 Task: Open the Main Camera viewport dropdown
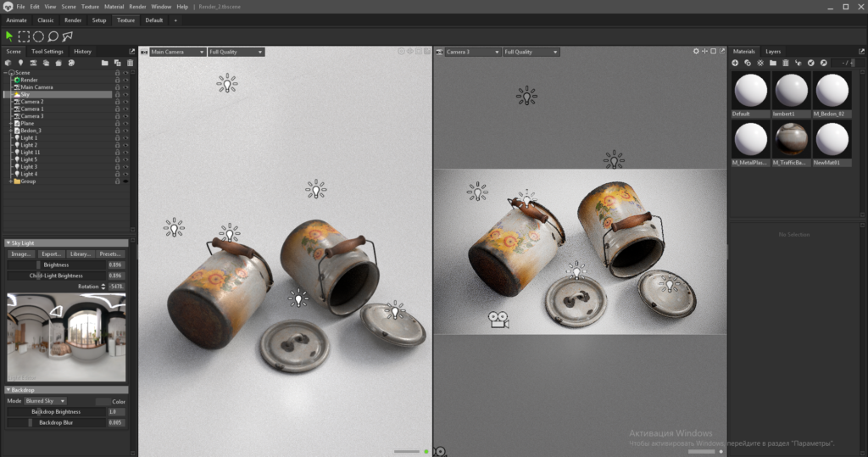[x=177, y=52]
